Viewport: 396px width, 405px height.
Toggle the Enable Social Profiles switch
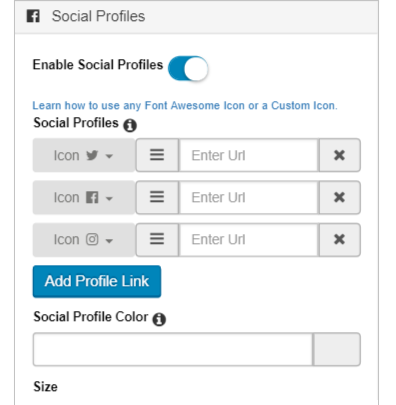coord(188,68)
